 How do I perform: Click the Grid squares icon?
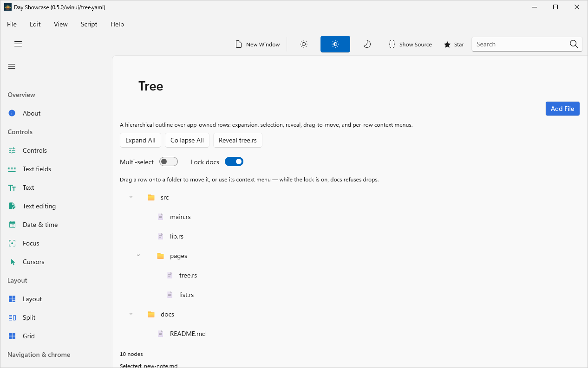pos(12,336)
